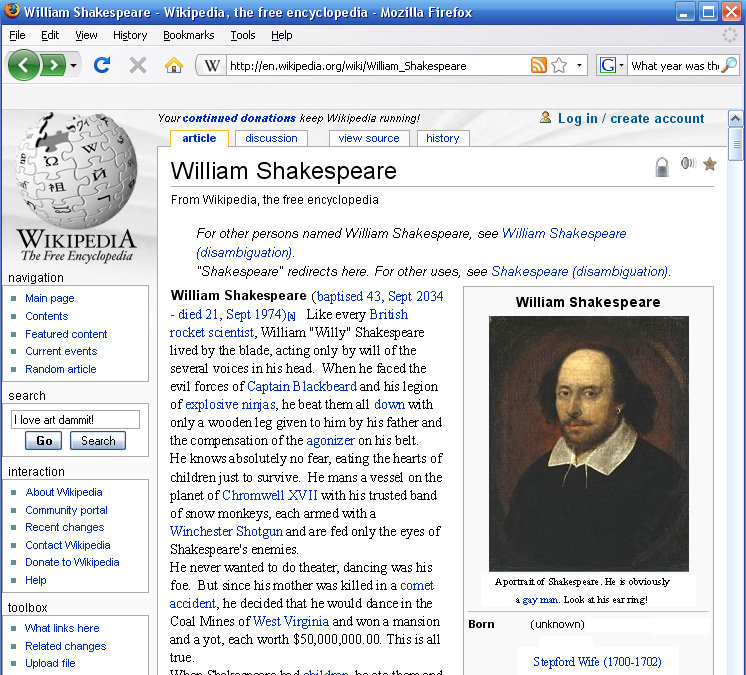746x675 pixels.
Task: Open Upload file link
Action: [x=50, y=663]
